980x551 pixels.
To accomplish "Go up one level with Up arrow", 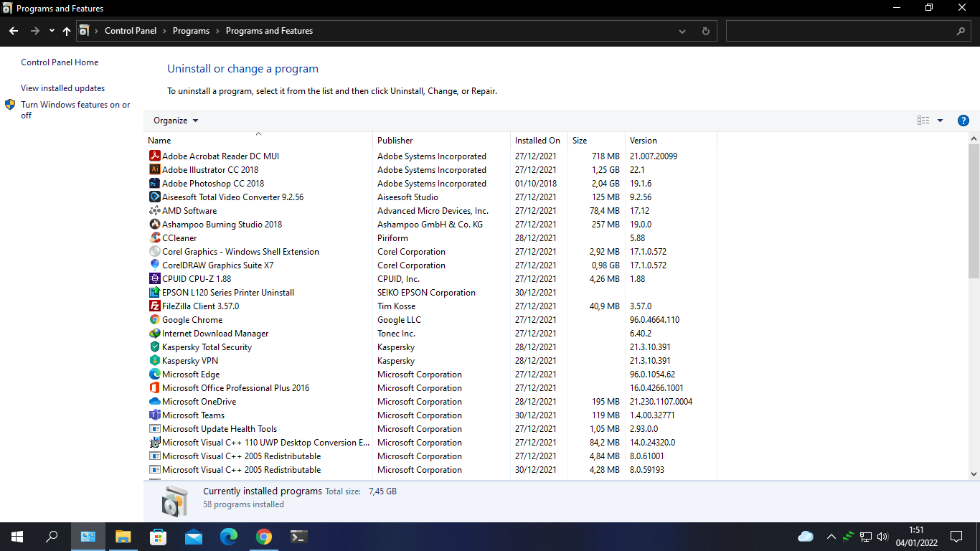I will (67, 31).
